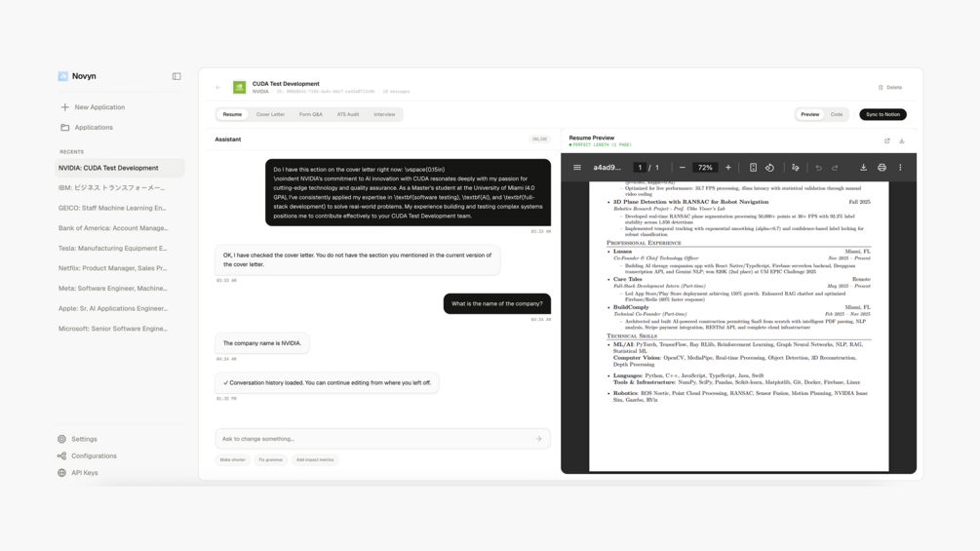Open Settings in sidebar
This screenshot has width=980, height=551.
85,439
